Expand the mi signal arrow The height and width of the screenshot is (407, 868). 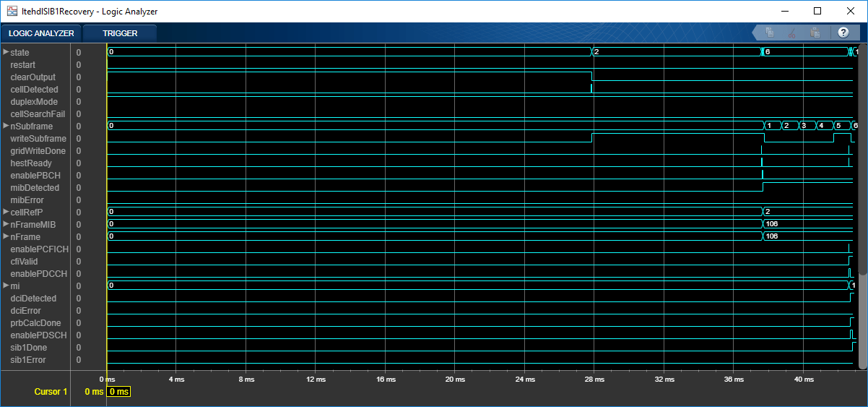6,286
